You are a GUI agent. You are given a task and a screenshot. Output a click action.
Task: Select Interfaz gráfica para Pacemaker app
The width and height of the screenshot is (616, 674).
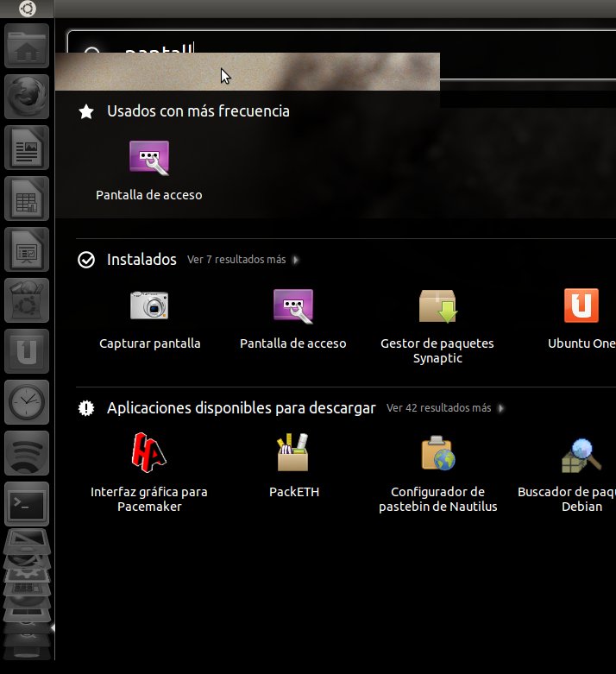pyautogui.click(x=149, y=473)
